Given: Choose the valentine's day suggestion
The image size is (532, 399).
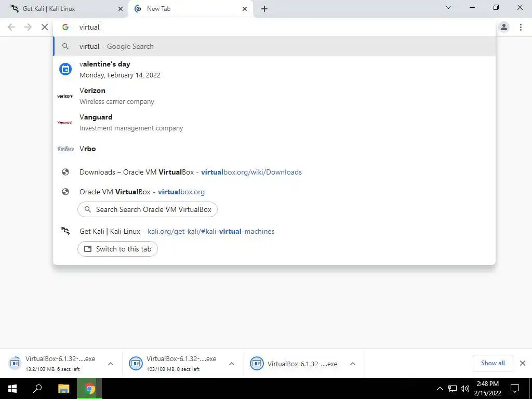Looking at the screenshot, I should 274,69.
